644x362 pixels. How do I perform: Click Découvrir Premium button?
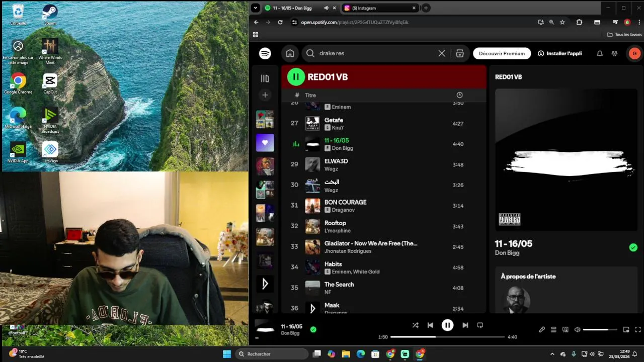point(502,53)
